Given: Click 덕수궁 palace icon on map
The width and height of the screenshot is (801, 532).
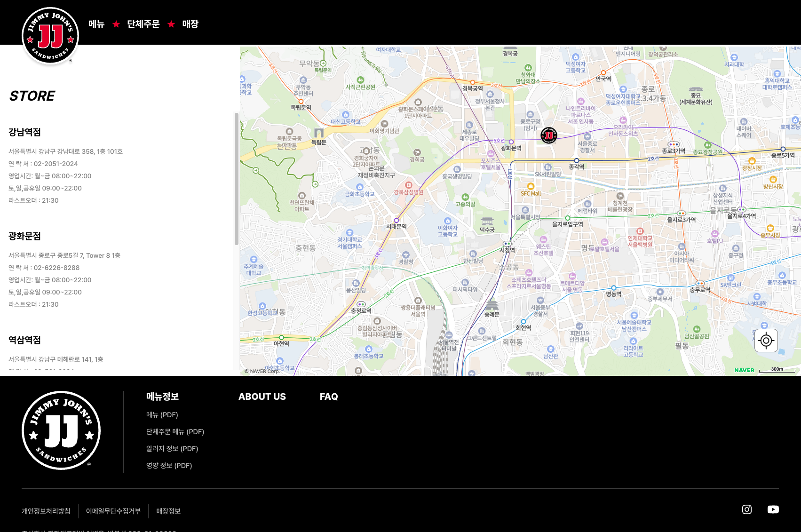Looking at the screenshot, I should click(487, 221).
